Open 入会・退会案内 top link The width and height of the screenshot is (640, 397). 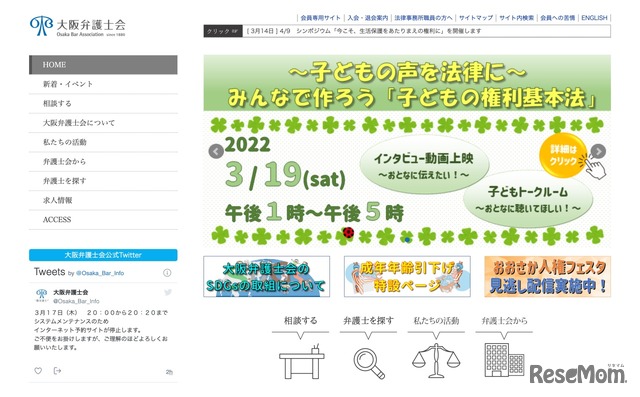pyautogui.click(x=368, y=18)
